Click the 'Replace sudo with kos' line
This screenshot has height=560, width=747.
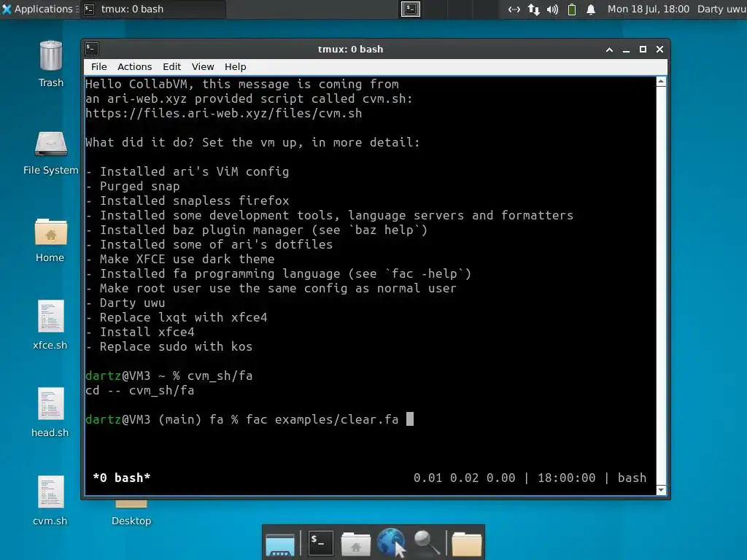[169, 346]
